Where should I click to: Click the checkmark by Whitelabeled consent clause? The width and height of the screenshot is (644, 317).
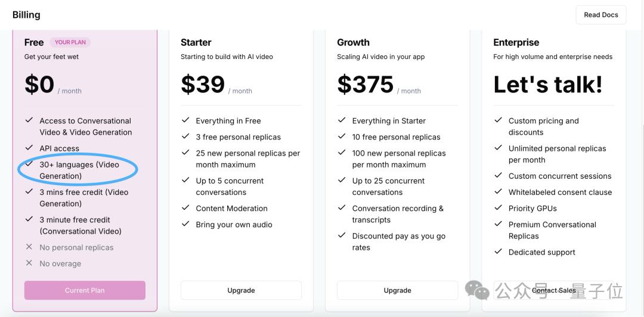point(498,192)
